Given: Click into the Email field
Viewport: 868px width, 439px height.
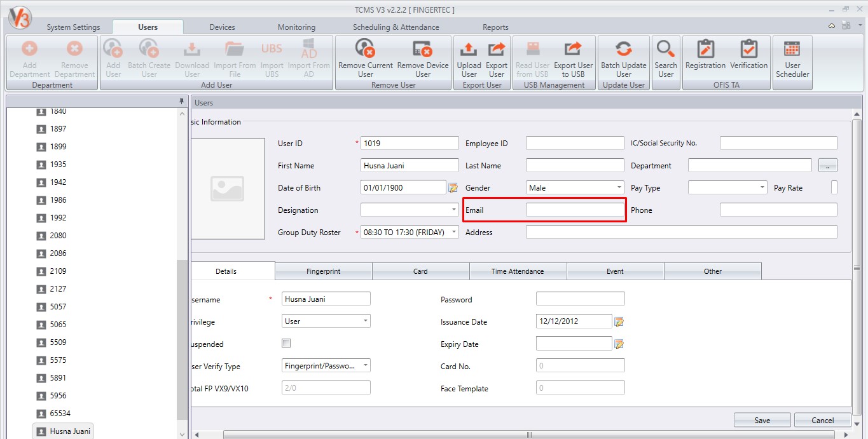Looking at the screenshot, I should [575, 210].
